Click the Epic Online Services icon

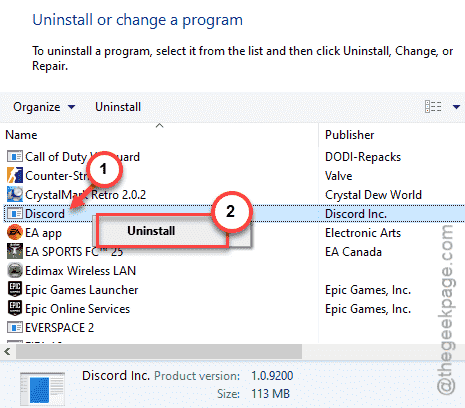15,308
